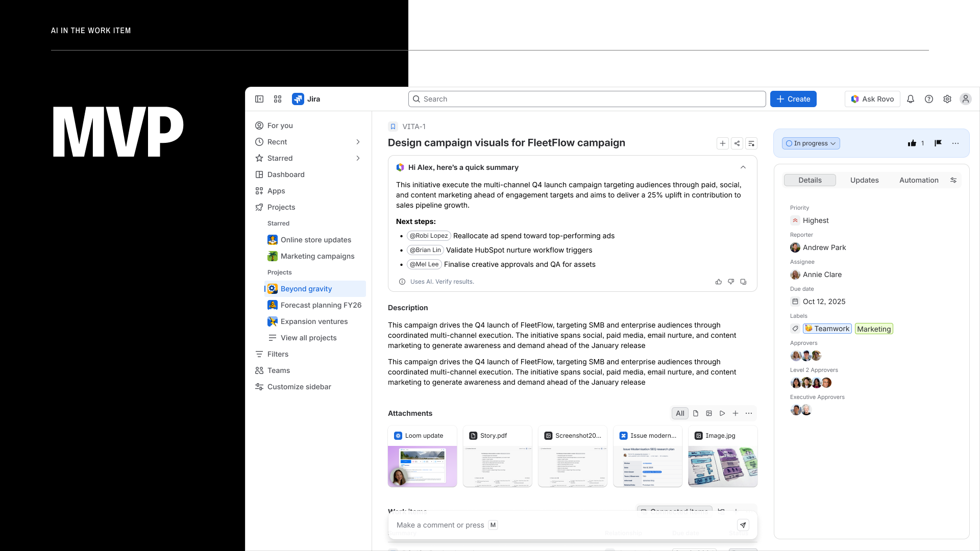Add an attachment with plus icon
The width and height of the screenshot is (980, 551).
tap(736, 413)
